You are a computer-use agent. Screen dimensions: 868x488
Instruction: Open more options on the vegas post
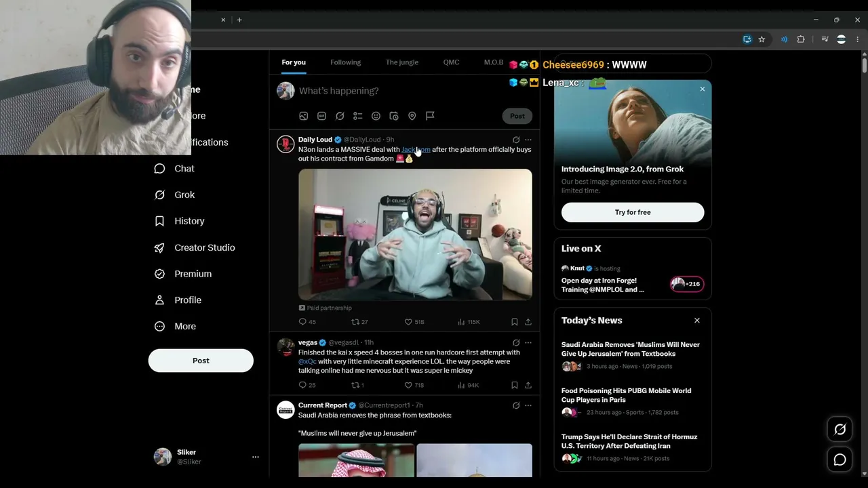pos(528,343)
